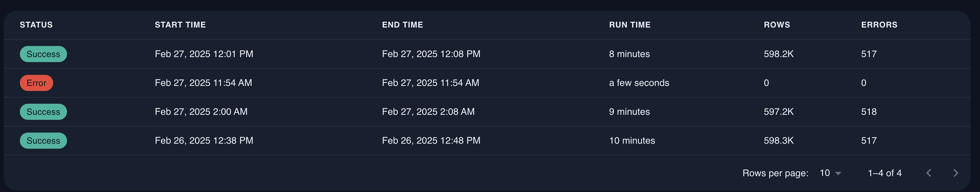Click the Success badge for 2:00 AM run
The image size is (980, 192).
pyautogui.click(x=43, y=111)
